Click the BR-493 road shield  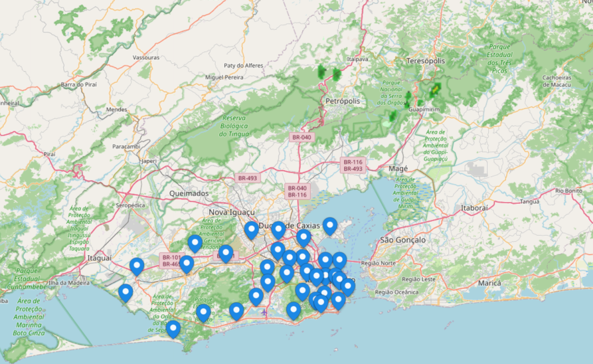coord(247,178)
